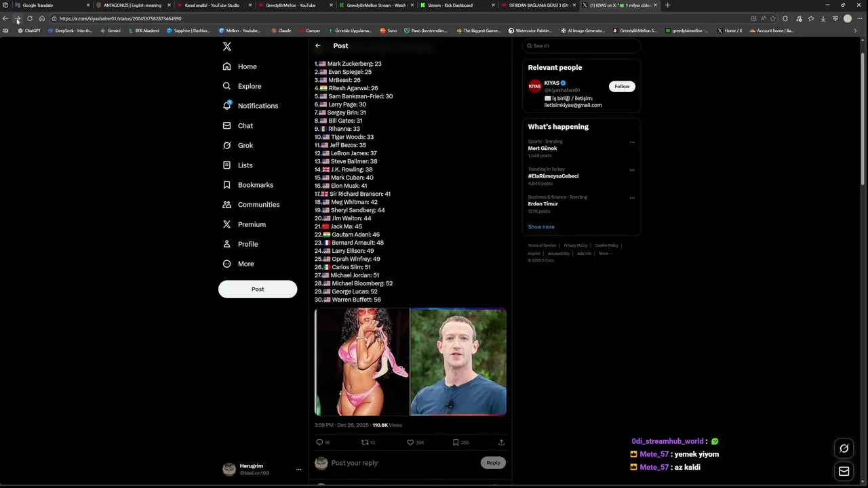Image resolution: width=868 pixels, height=488 pixels.
Task: Open the KIYAS profile avatar
Action: (x=534, y=86)
